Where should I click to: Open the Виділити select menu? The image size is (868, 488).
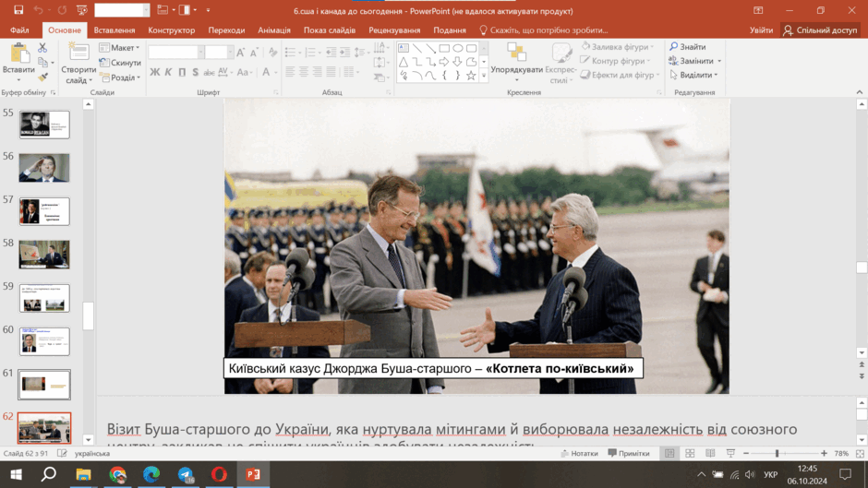(693, 75)
